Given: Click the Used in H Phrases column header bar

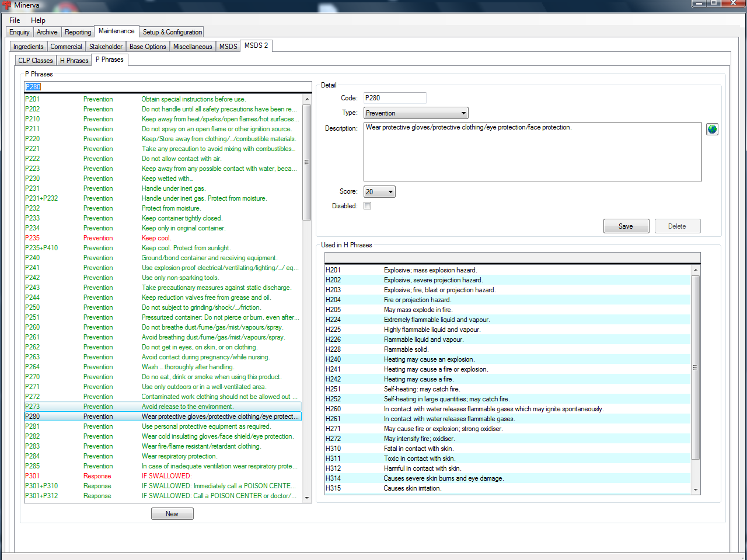Looking at the screenshot, I should pos(512,258).
